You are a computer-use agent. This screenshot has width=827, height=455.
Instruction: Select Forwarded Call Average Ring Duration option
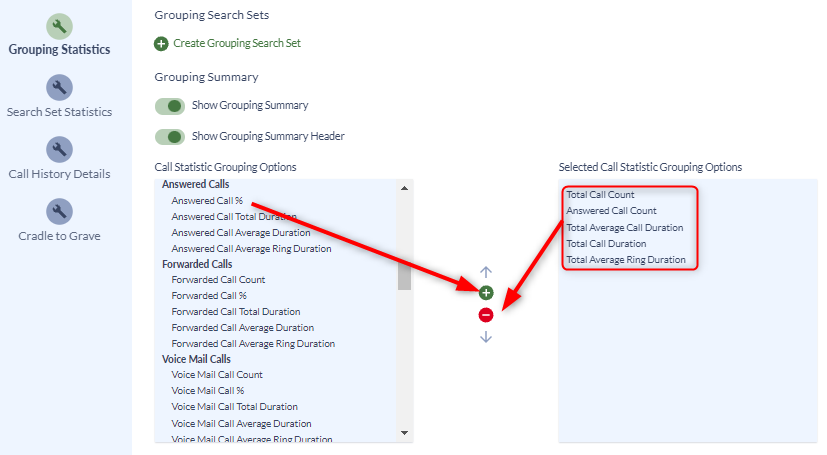pos(253,343)
